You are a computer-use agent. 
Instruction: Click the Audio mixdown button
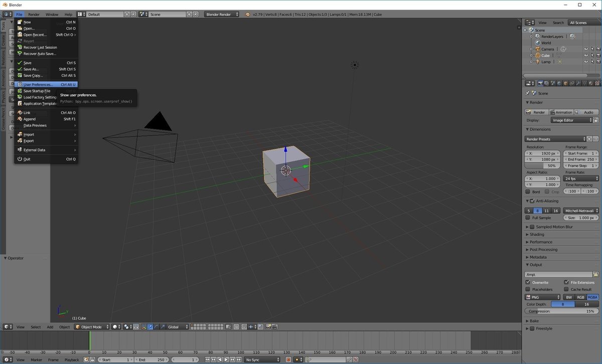pos(586,112)
